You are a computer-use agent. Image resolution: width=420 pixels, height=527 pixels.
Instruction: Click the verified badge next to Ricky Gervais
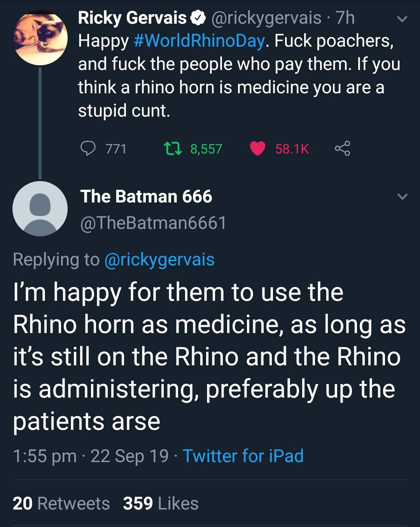pos(199,18)
